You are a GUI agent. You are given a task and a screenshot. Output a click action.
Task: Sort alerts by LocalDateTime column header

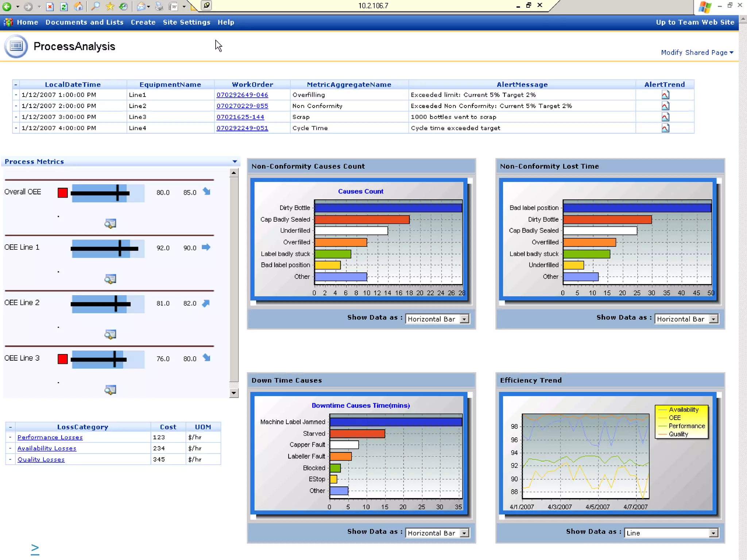(x=73, y=85)
